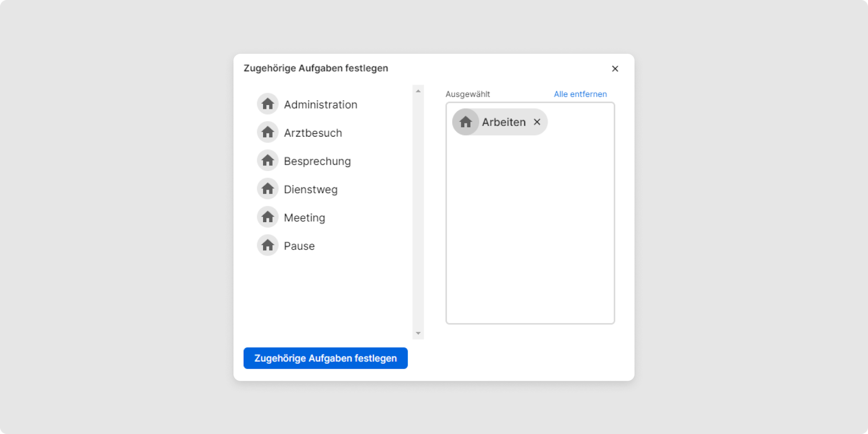This screenshot has width=868, height=434.
Task: Click the Ausgewählt heading
Action: coord(467,94)
